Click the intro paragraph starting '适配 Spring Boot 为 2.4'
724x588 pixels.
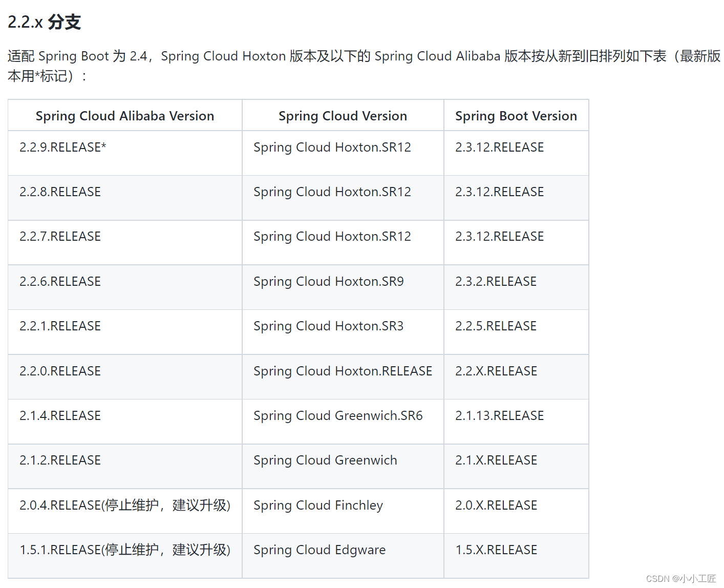click(364, 66)
